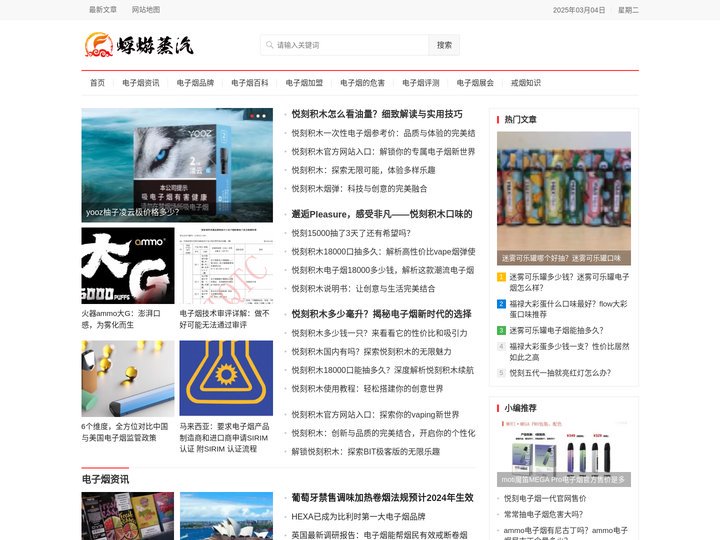This screenshot has height=540, width=720.
Task: Open recommended link 常常抽电子烟危害大吗?
Action: 543,514
